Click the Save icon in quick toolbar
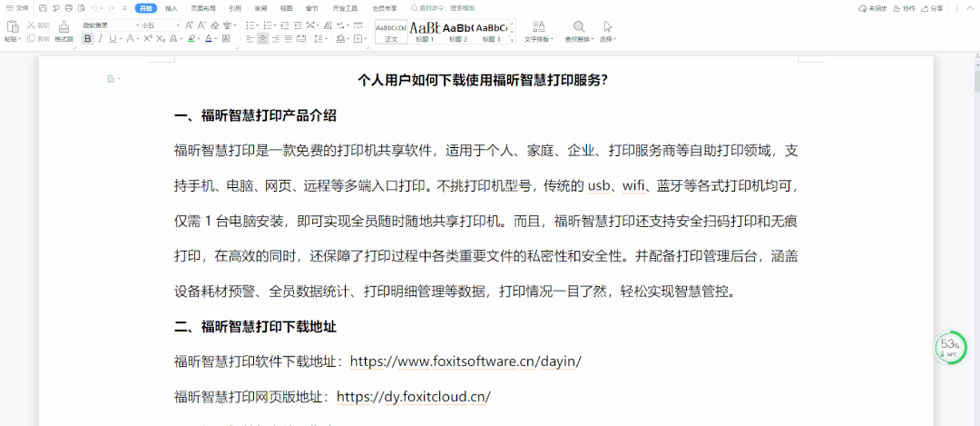 pos(44,8)
